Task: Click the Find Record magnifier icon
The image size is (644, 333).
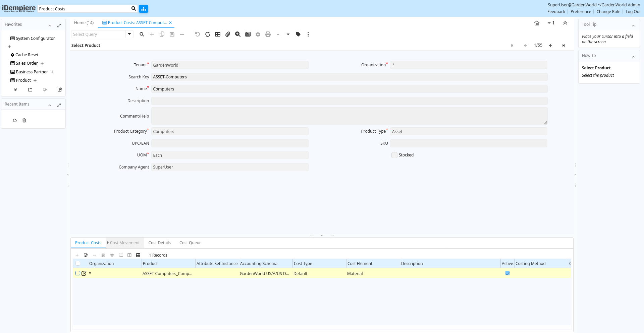Action: coord(142,34)
